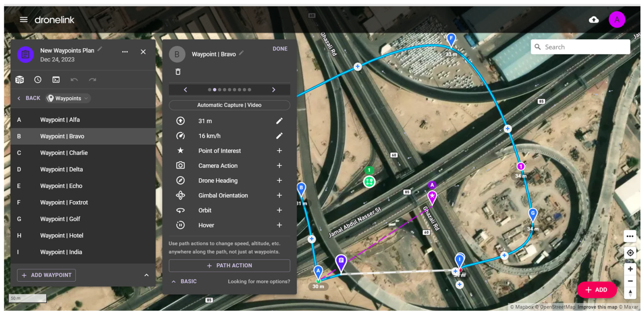Collapse waypoint list with bottom chevron
Screen dimensions: 644x315
click(147, 276)
